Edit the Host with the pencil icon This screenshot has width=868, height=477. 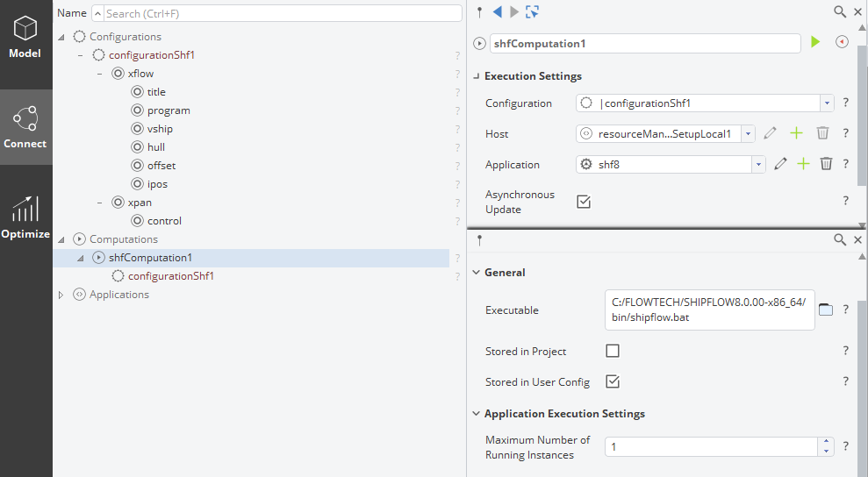pos(770,133)
